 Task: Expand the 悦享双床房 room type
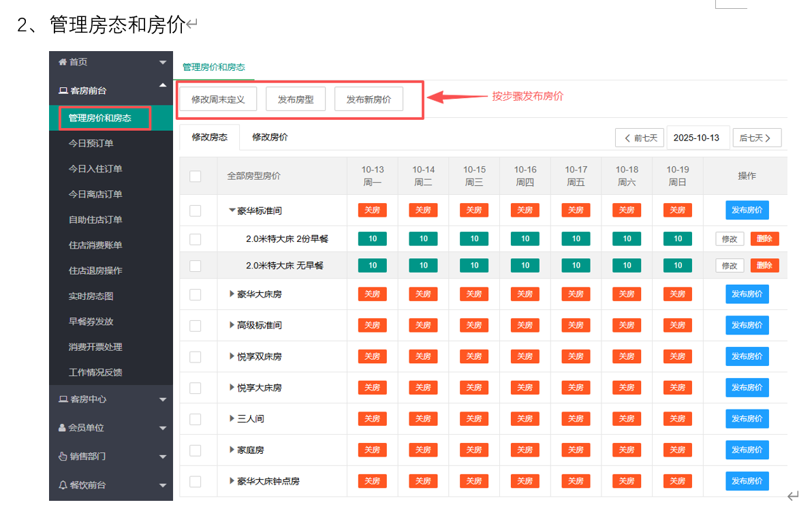click(232, 356)
